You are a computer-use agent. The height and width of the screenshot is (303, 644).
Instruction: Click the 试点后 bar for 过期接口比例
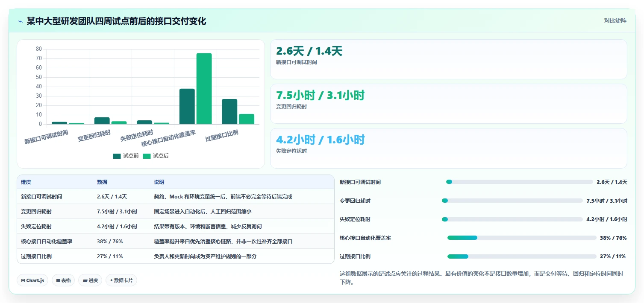[247, 119]
